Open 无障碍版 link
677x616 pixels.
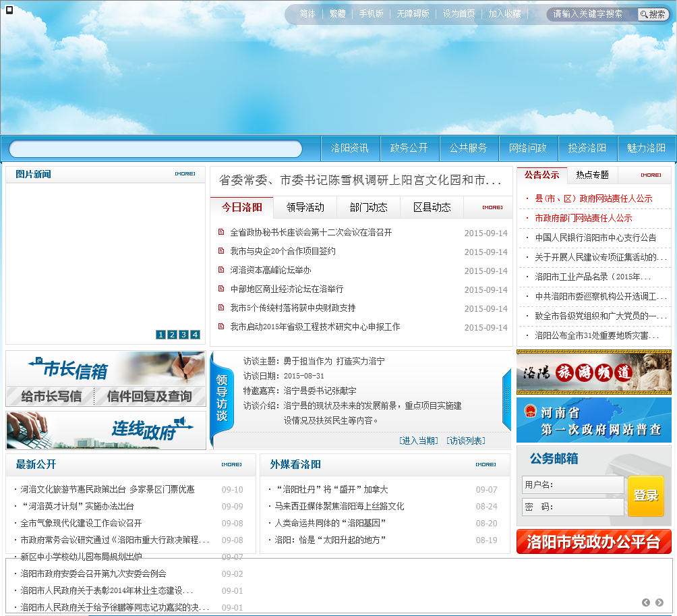click(x=413, y=13)
